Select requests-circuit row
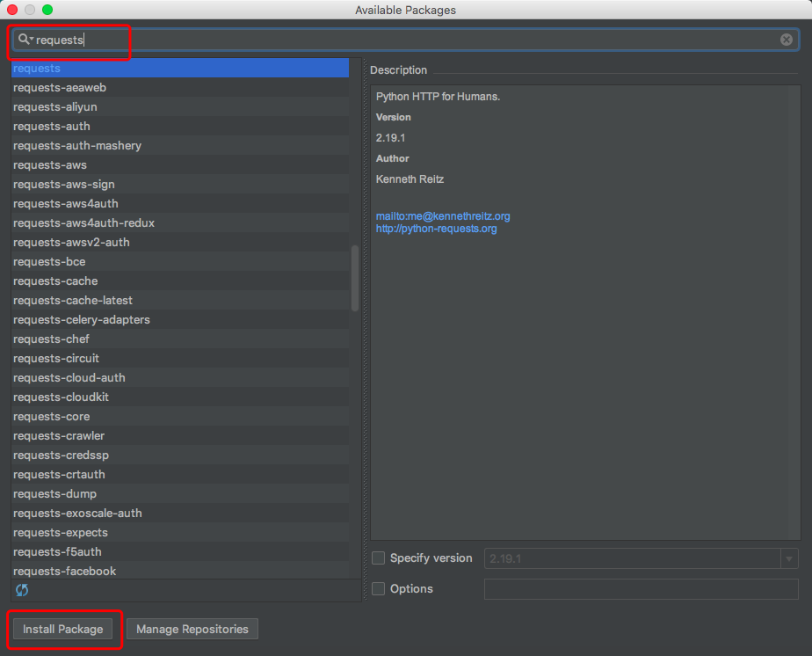The width and height of the screenshot is (812, 656). point(179,358)
